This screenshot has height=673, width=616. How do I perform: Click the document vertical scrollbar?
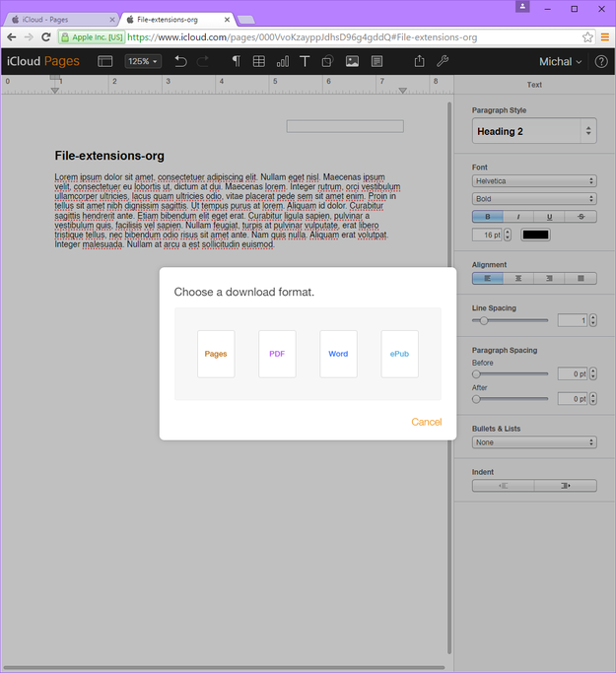pos(449,377)
